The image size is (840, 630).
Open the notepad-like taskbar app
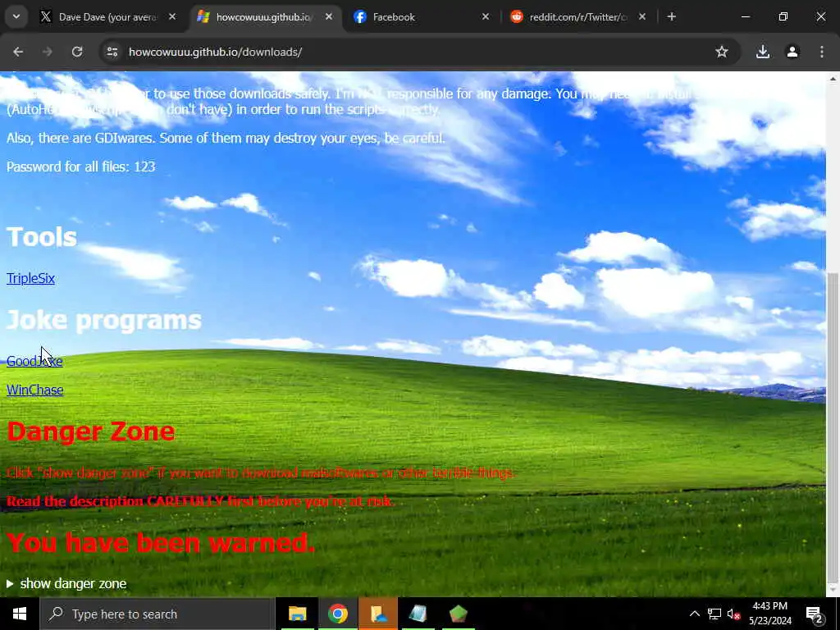click(418, 614)
